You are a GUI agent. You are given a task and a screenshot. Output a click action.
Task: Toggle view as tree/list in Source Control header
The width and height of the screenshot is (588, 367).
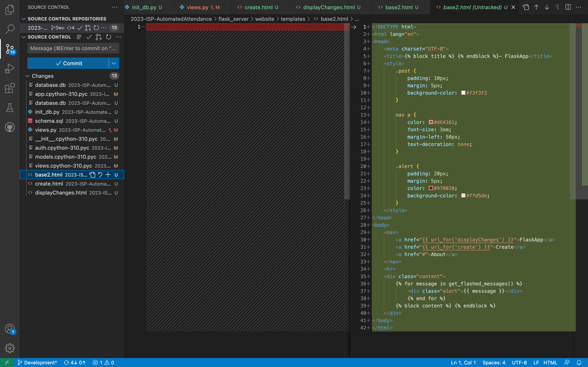(79, 37)
